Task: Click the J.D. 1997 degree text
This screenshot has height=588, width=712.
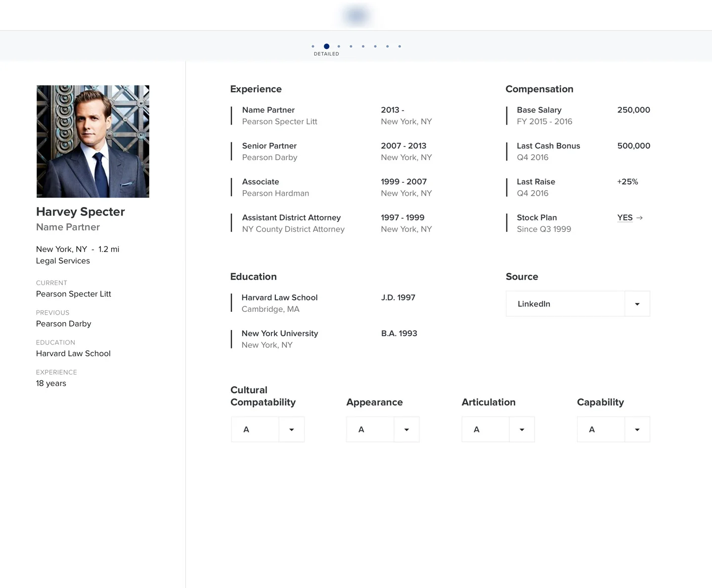Action: tap(398, 297)
